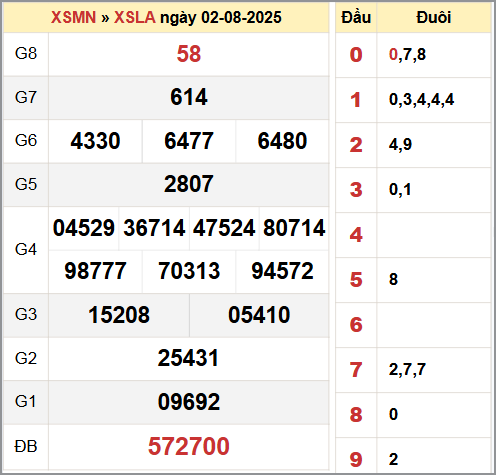Click G6 number 4330
The height and width of the screenshot is (475, 496).
(95, 141)
